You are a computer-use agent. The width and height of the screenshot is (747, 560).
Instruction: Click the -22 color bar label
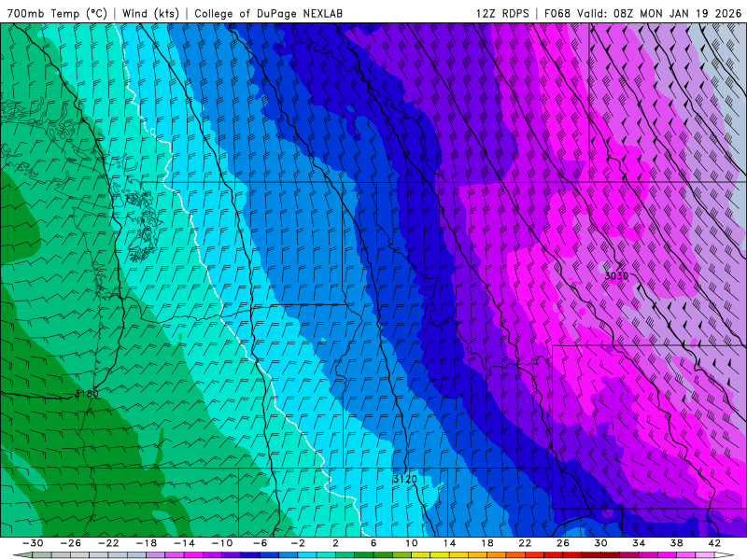(x=108, y=543)
